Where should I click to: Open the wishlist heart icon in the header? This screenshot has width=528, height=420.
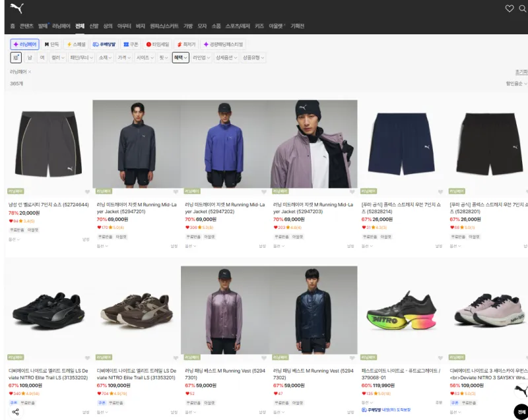tap(510, 9)
